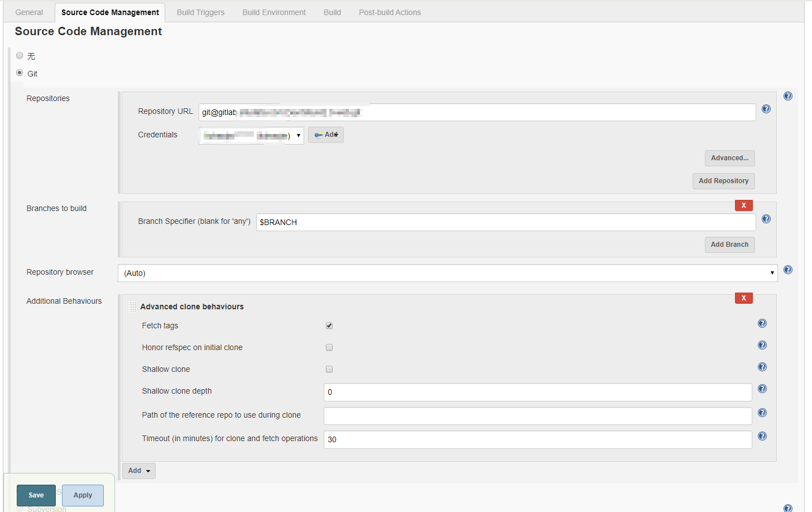
Task: Remove the $BRANCH branch specifier entry
Action: click(x=743, y=205)
